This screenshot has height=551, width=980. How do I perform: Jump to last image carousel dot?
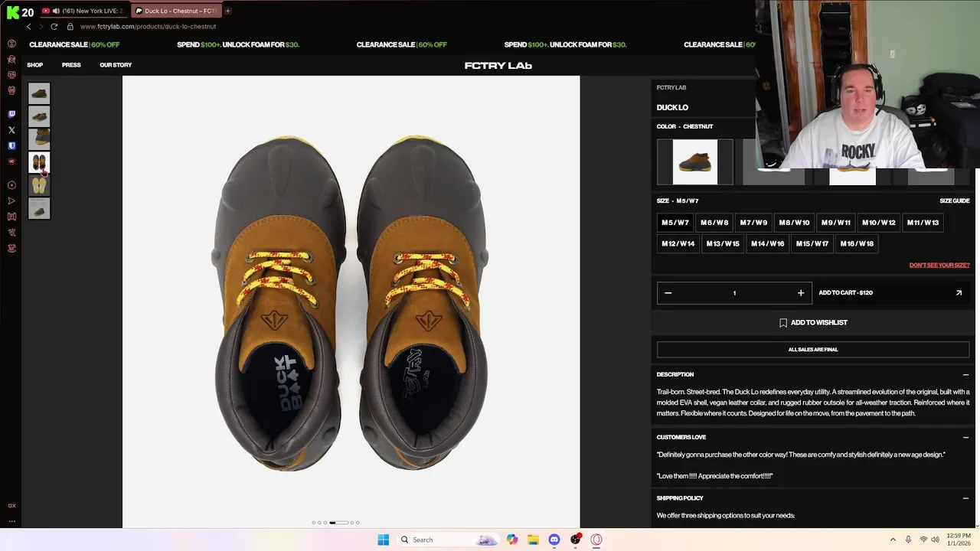pyautogui.click(x=358, y=523)
